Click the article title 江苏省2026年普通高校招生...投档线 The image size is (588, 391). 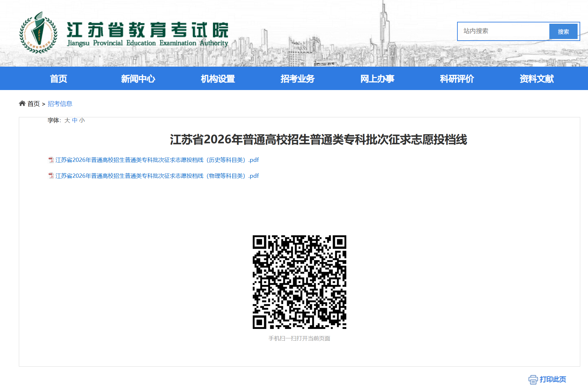click(x=318, y=139)
